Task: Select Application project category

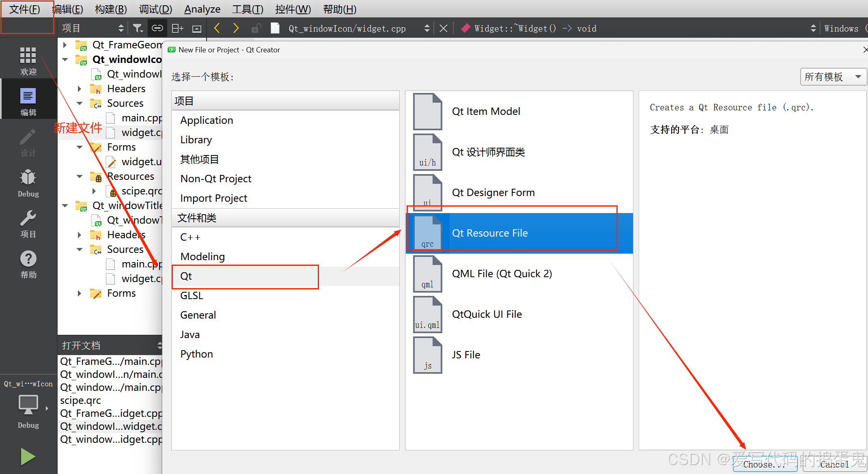Action: tap(286, 120)
